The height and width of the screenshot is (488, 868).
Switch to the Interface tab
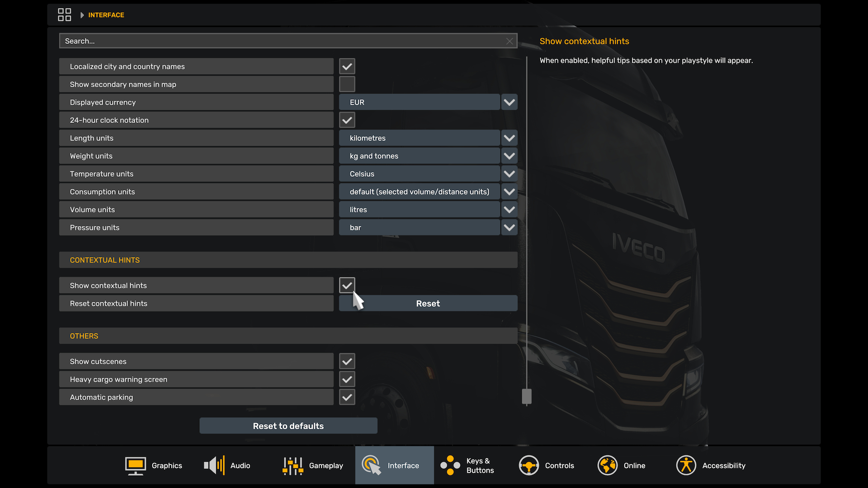(x=394, y=465)
